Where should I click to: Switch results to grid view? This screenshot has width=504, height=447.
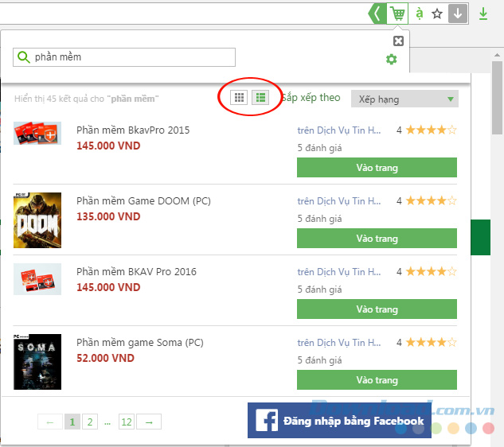(x=239, y=97)
